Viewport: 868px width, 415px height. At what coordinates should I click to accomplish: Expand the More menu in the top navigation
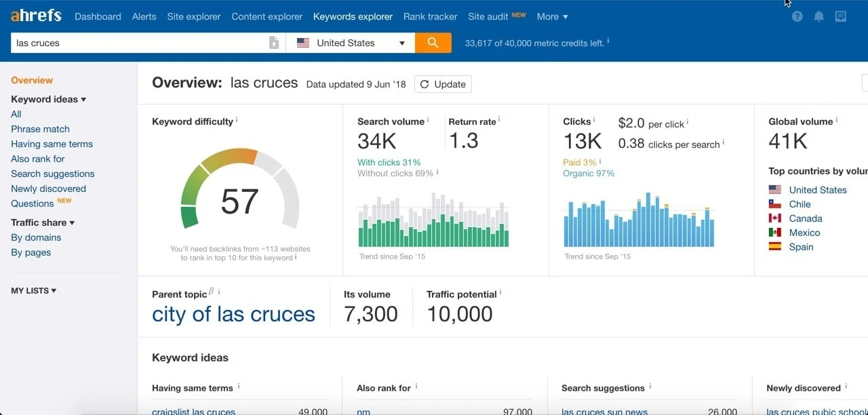tap(552, 16)
